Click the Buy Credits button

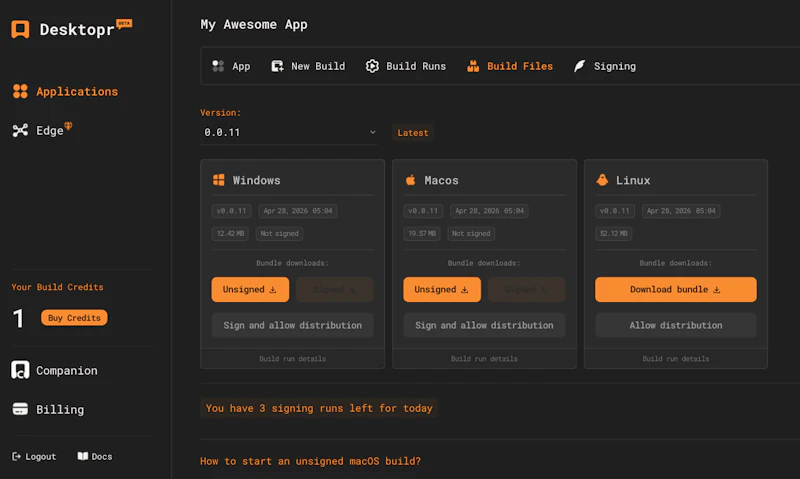(74, 318)
